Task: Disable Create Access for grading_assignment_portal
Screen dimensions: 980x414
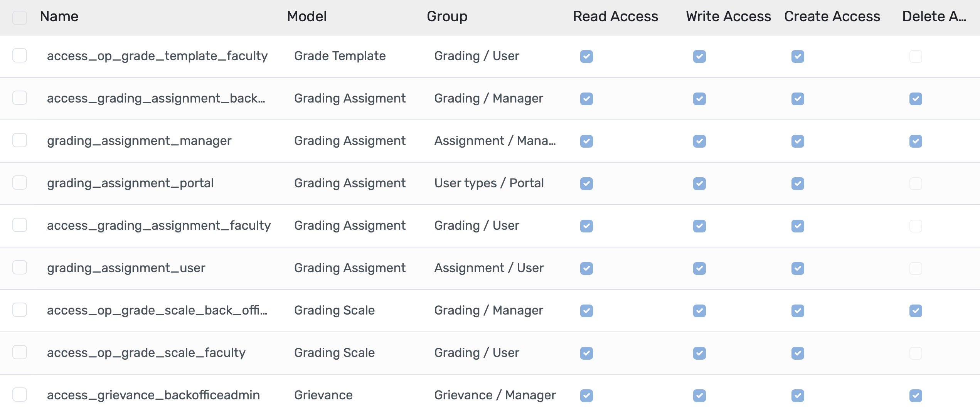Action: 797,183
